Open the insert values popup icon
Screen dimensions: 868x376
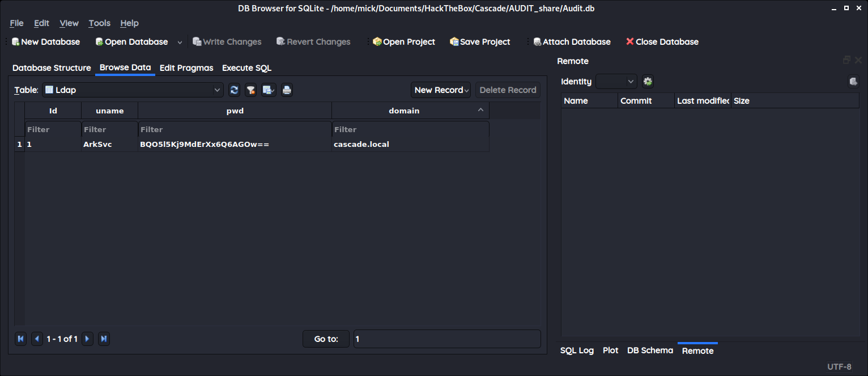(x=268, y=90)
